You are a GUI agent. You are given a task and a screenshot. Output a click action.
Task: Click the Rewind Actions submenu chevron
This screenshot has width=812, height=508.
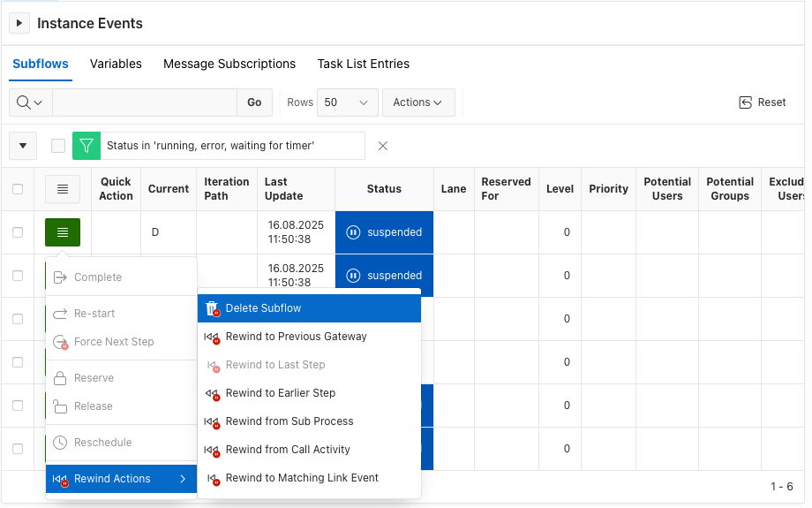pyautogui.click(x=183, y=479)
